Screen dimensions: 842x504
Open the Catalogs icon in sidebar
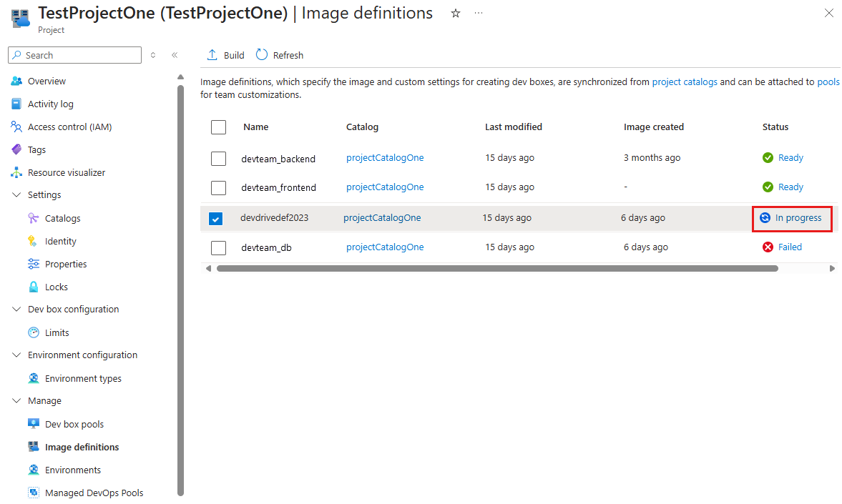click(34, 218)
